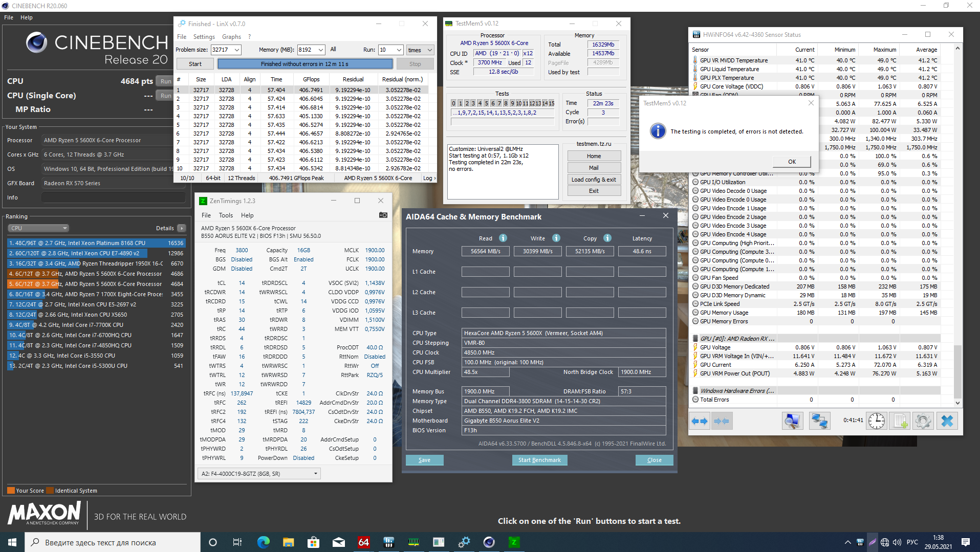Screen dimensions: 980x552
Task: Open LinX Graphs menu
Action: tap(231, 37)
